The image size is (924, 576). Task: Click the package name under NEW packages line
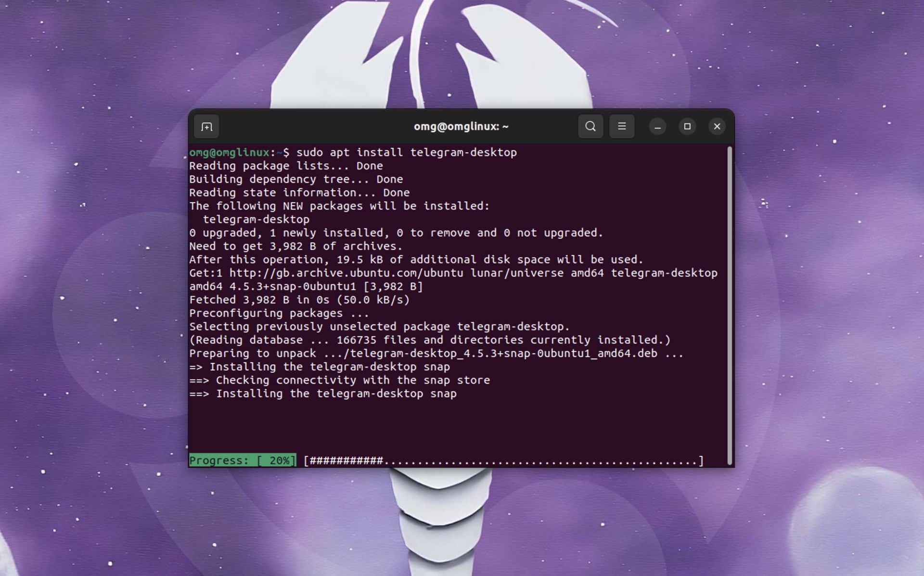click(256, 220)
